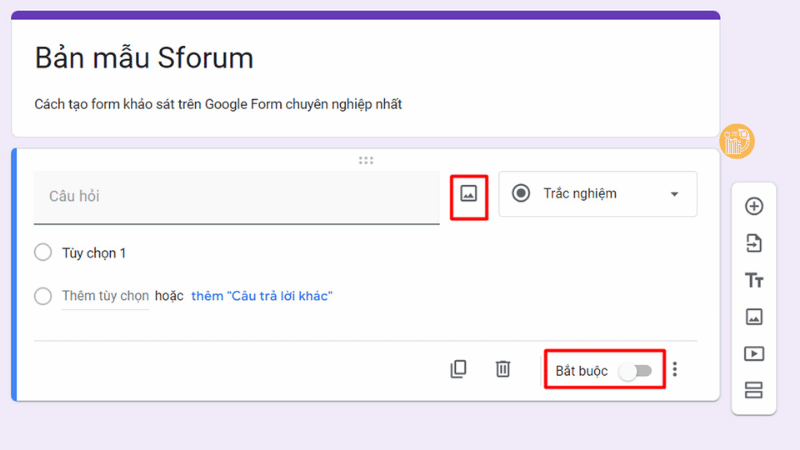
Task: Click the form description text
Action: [x=218, y=104]
